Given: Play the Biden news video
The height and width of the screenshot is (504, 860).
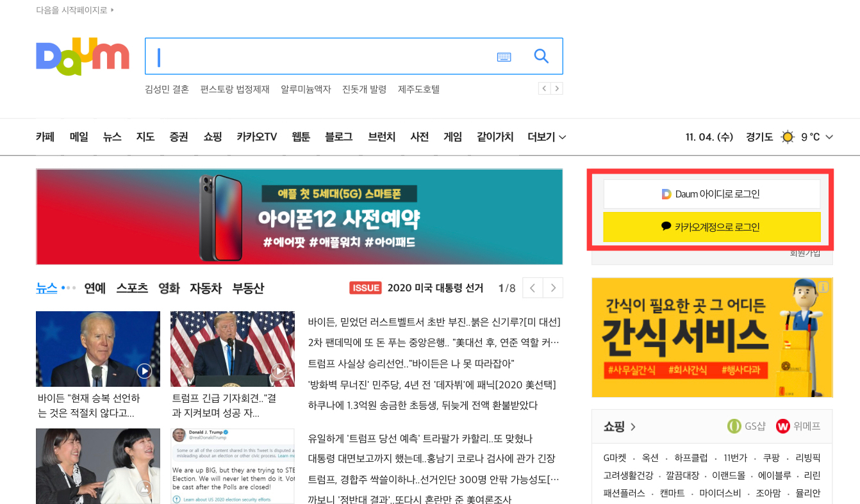Looking at the screenshot, I should click(x=144, y=371).
